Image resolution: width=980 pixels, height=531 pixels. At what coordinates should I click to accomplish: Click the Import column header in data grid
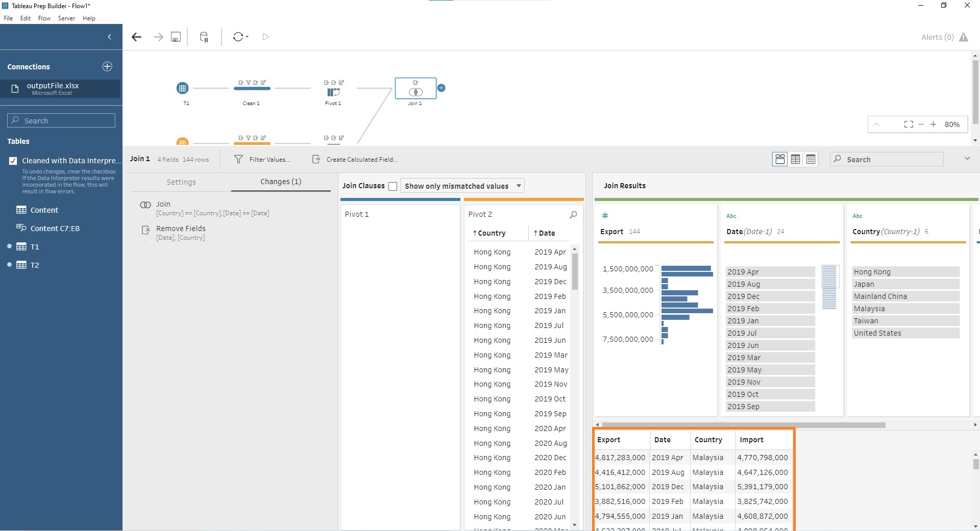(764, 440)
